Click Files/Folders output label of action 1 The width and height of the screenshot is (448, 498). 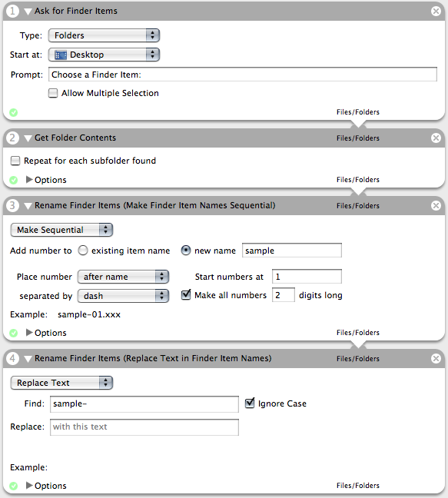pyautogui.click(x=358, y=112)
